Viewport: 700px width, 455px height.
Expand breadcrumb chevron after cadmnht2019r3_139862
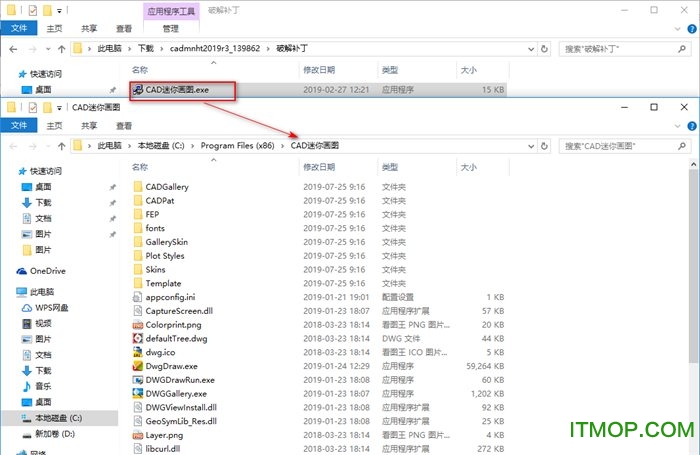(268, 49)
